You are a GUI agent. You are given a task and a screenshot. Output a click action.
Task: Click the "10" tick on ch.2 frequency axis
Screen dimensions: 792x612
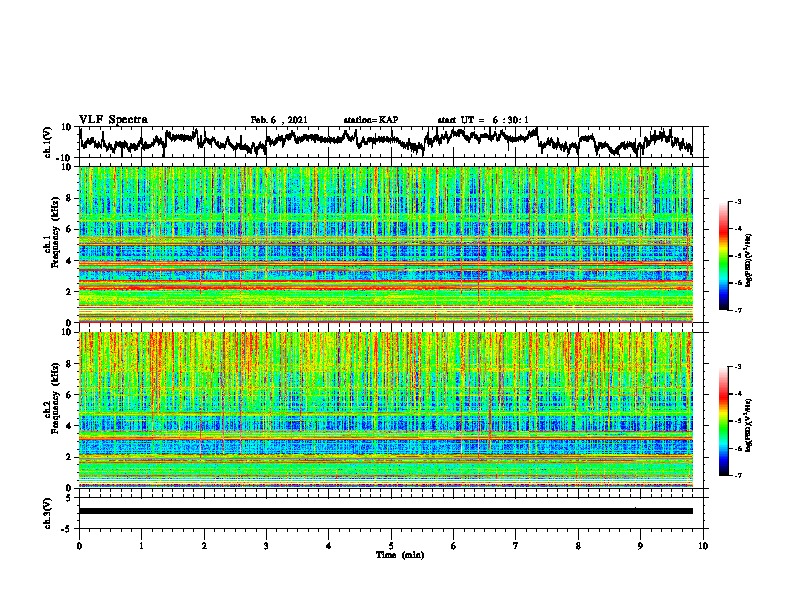(67, 332)
